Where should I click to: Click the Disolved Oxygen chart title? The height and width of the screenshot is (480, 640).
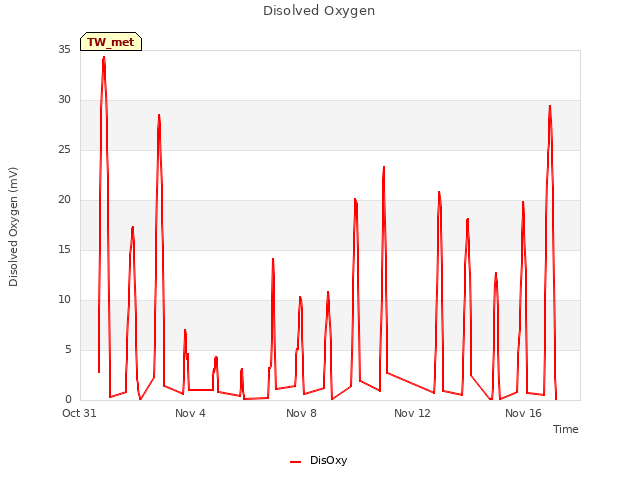tap(319, 11)
